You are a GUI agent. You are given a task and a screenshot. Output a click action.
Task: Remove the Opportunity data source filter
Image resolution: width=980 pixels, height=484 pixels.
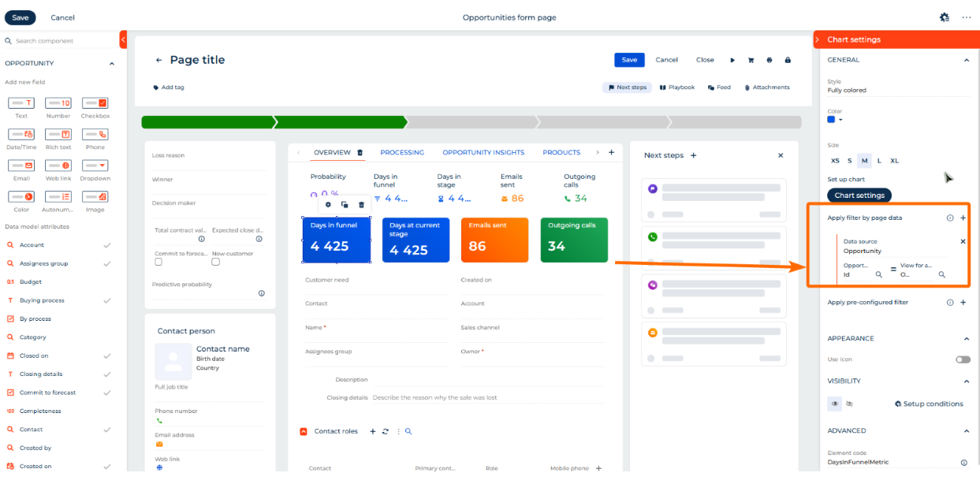[x=963, y=241]
